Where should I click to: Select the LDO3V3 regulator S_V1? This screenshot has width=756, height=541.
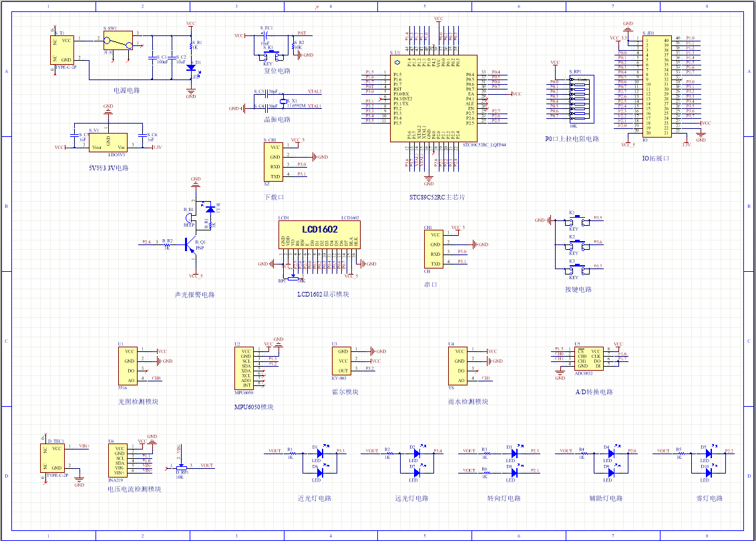[x=108, y=142]
